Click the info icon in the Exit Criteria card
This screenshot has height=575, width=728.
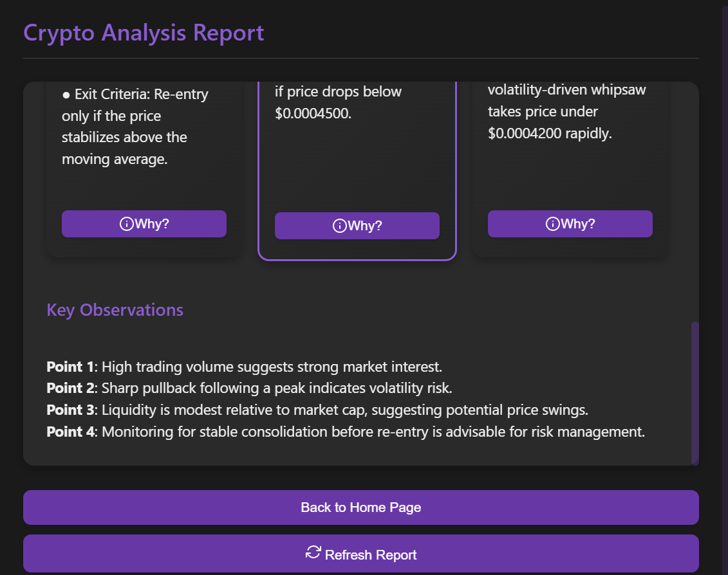click(126, 224)
